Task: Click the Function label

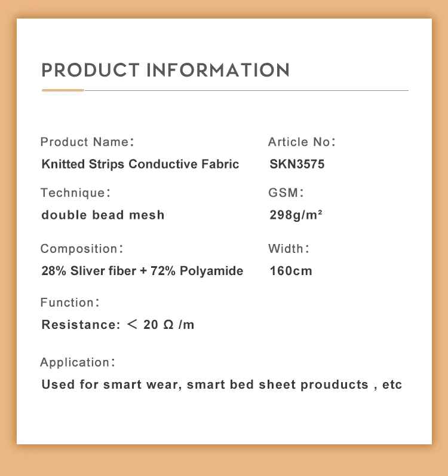Action: (x=69, y=303)
